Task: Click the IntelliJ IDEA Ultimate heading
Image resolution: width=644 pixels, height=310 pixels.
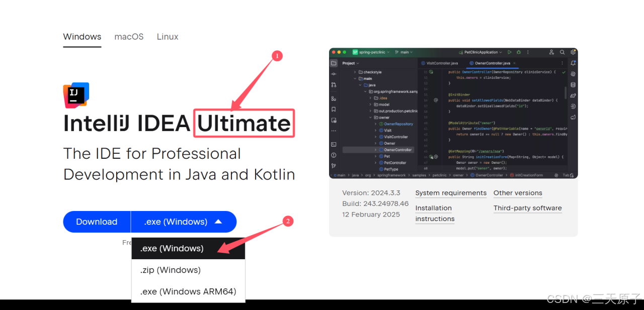Action: 177,124
